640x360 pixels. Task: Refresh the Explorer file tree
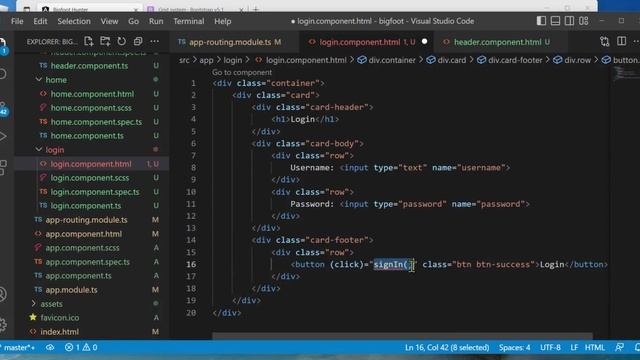click(121, 41)
